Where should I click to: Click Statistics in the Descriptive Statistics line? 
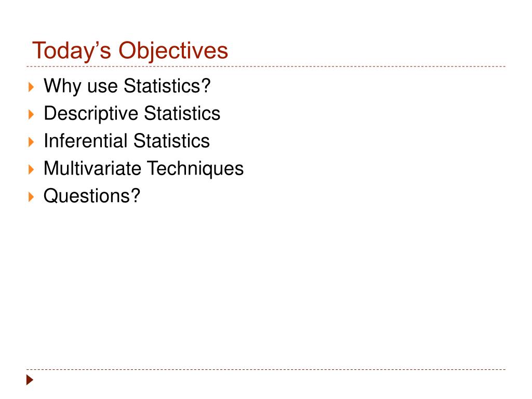(182, 113)
